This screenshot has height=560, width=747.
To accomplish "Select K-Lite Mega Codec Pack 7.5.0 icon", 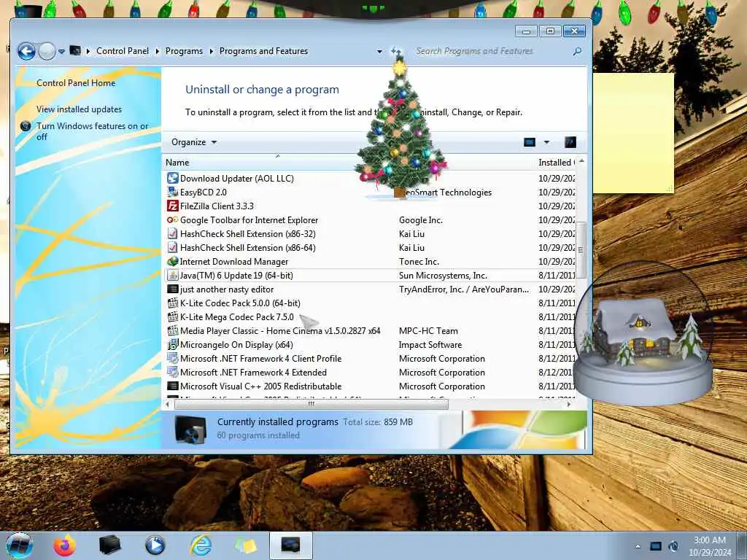I will click(x=172, y=316).
